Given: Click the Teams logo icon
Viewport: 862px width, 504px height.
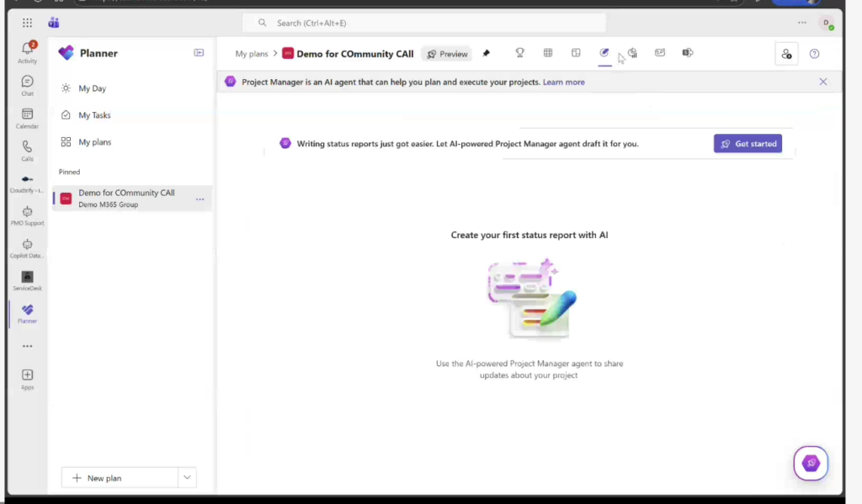Looking at the screenshot, I should pos(53,23).
